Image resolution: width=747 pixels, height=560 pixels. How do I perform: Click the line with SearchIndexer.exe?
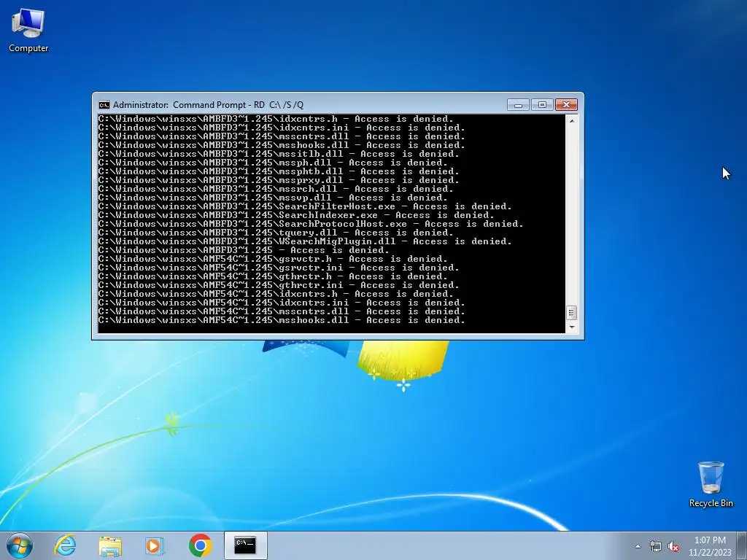[x=296, y=215]
